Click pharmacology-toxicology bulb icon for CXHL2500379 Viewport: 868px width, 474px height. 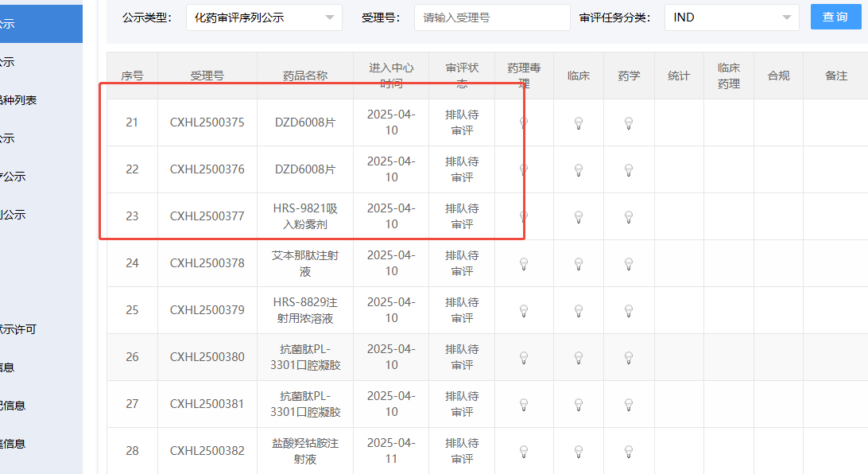click(x=524, y=311)
